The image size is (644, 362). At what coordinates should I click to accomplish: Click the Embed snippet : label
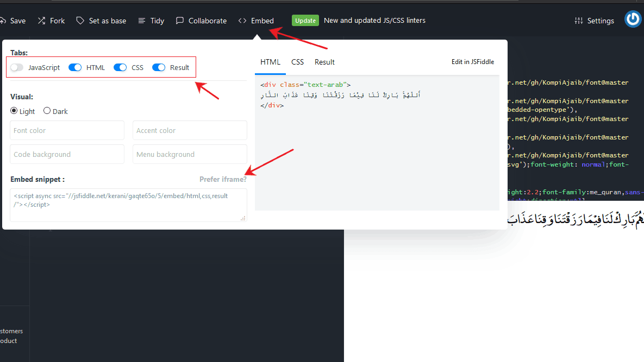[x=37, y=179]
